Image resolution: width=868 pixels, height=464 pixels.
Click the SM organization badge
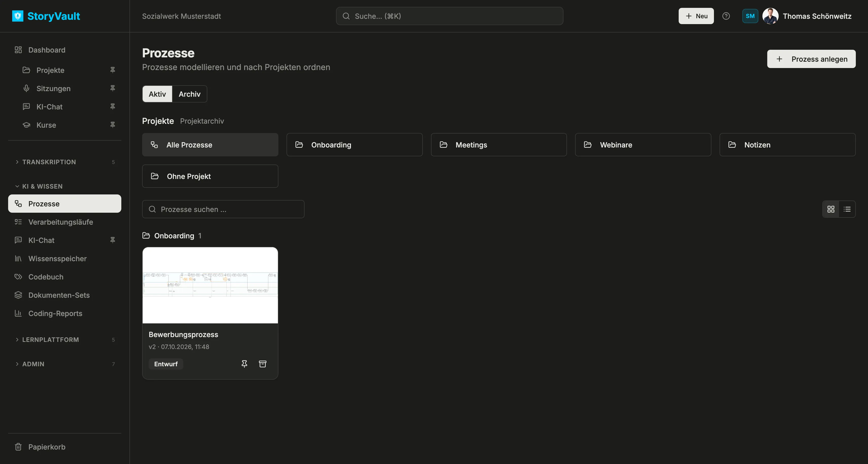coord(750,16)
